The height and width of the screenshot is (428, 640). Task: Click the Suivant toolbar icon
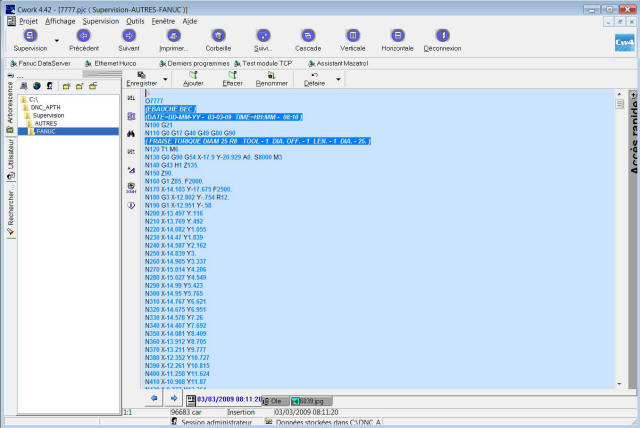click(x=129, y=35)
